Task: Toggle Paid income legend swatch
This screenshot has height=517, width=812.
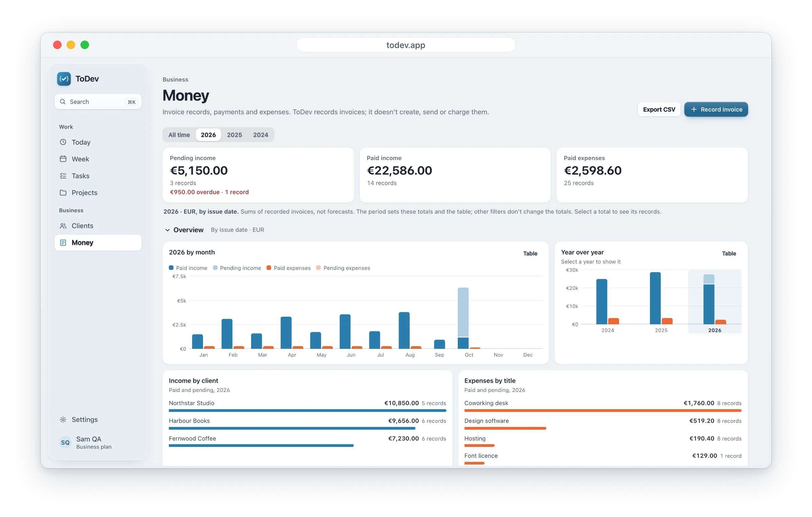Action: (x=171, y=268)
